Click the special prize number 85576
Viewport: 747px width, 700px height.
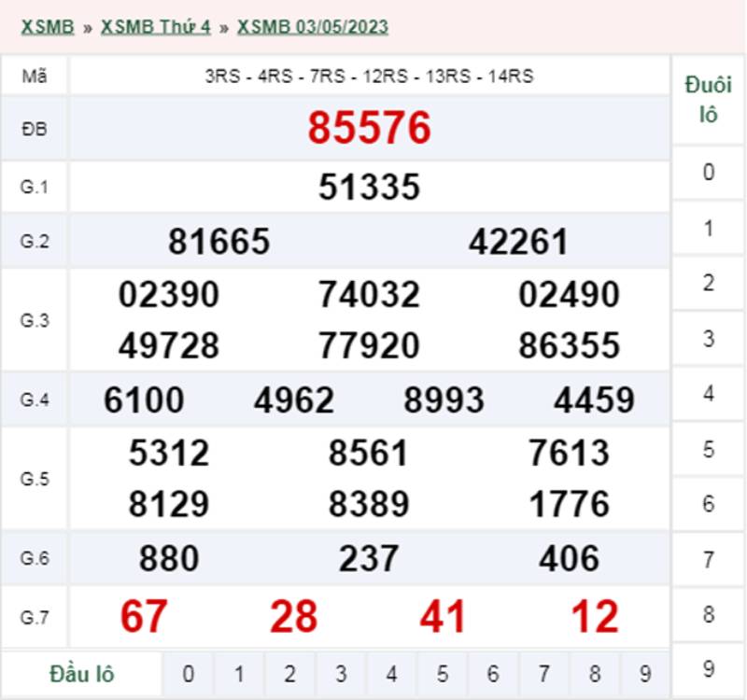click(x=370, y=128)
